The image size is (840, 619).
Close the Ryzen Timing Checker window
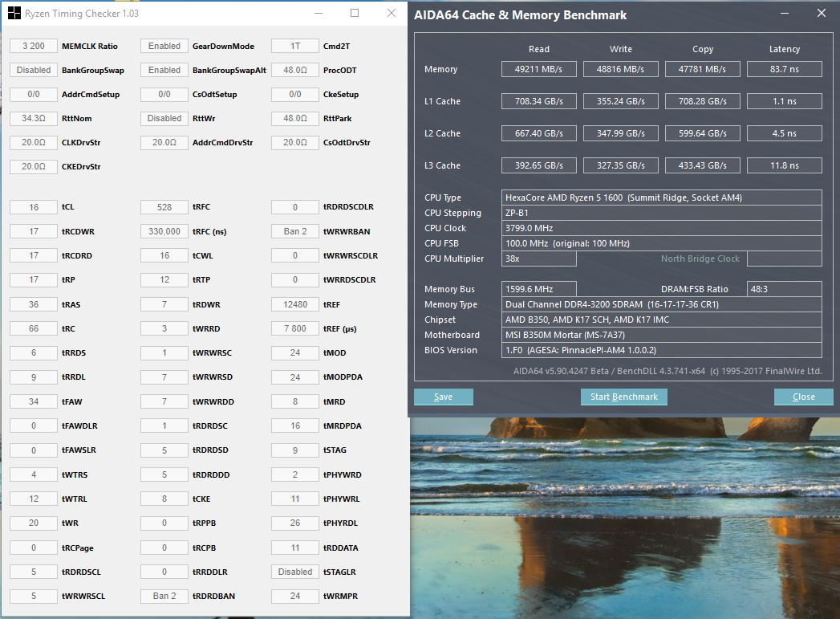392,13
